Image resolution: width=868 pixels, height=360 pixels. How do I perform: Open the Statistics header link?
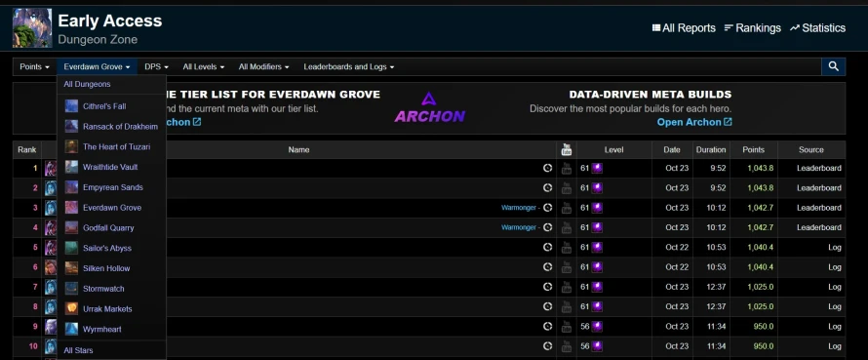click(x=817, y=27)
